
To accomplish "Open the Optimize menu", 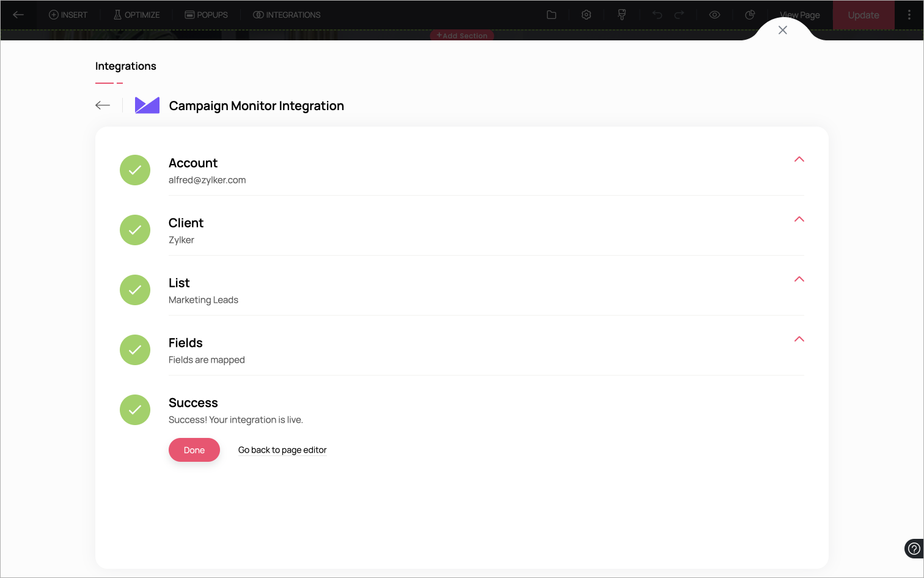I will [x=136, y=15].
